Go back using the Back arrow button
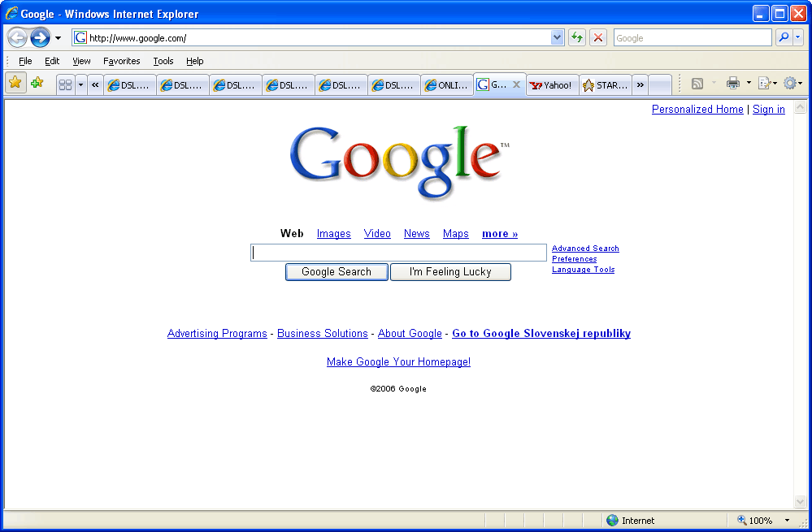 pos(17,38)
